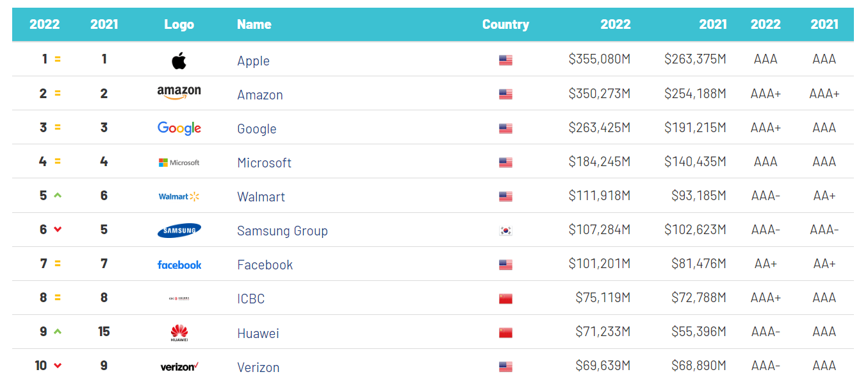Click the Logo column header
This screenshot has height=381, width=868.
[179, 24]
